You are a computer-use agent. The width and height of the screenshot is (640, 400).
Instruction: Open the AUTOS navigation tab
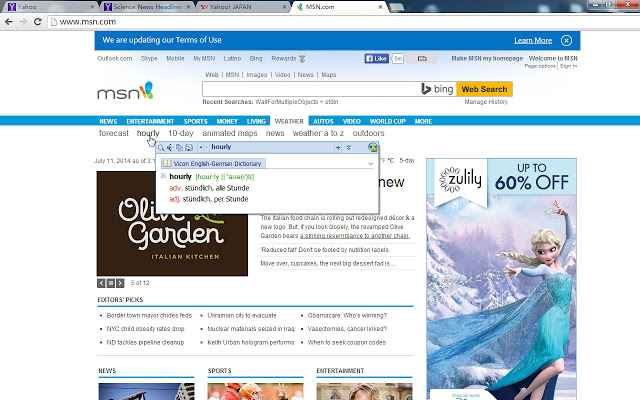[x=323, y=121]
